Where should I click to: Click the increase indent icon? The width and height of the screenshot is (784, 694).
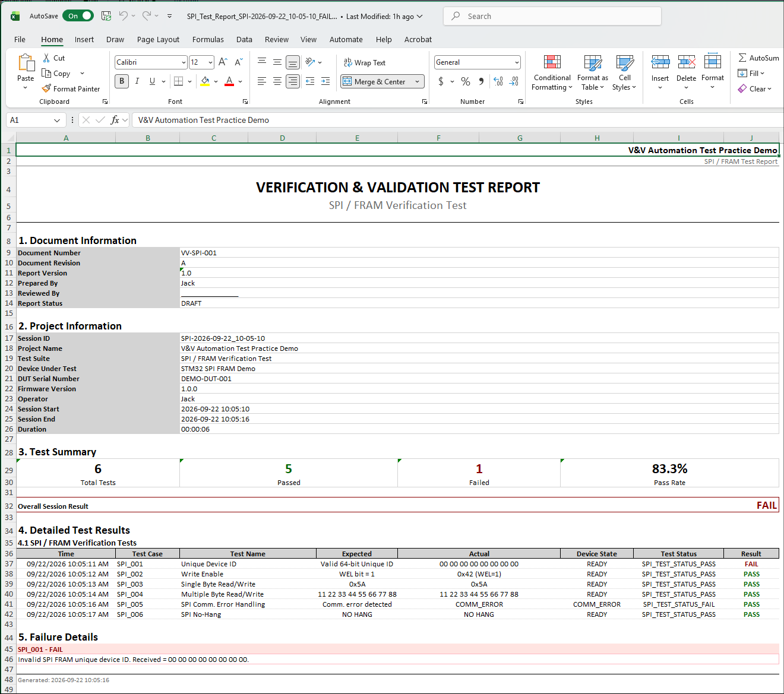(325, 81)
